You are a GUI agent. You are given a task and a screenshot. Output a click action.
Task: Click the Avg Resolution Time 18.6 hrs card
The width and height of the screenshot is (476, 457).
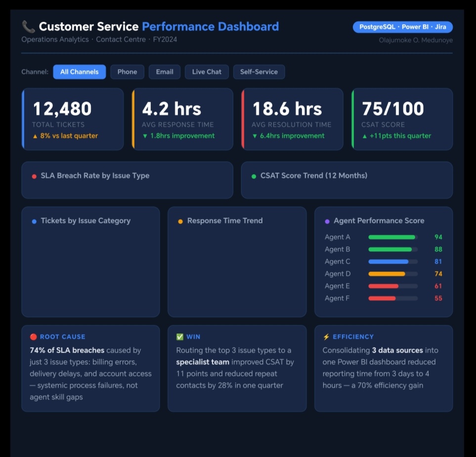(292, 119)
